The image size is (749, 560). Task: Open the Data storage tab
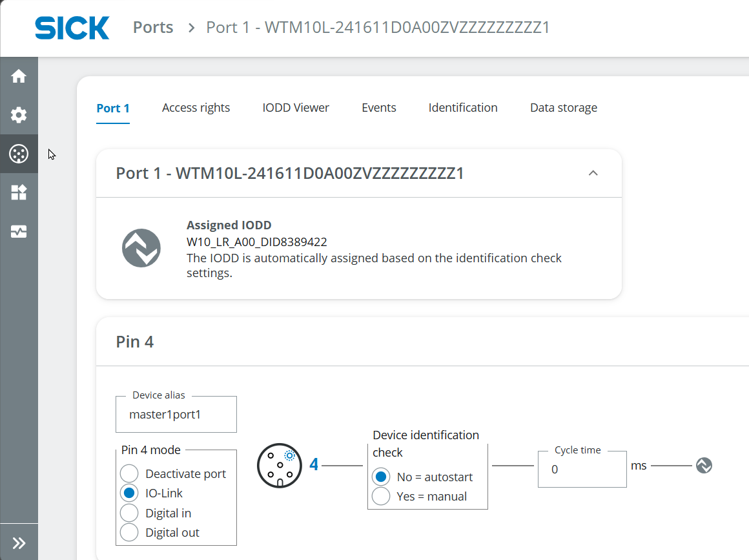click(x=564, y=108)
